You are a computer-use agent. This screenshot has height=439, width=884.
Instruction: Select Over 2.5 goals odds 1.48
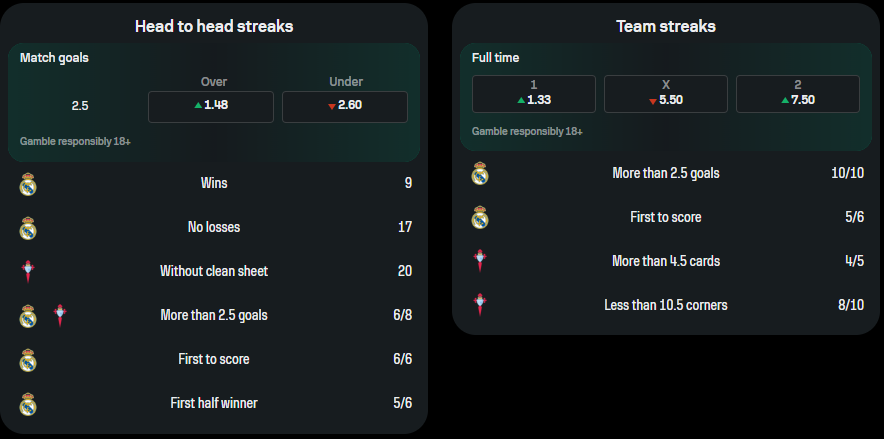[x=211, y=107]
